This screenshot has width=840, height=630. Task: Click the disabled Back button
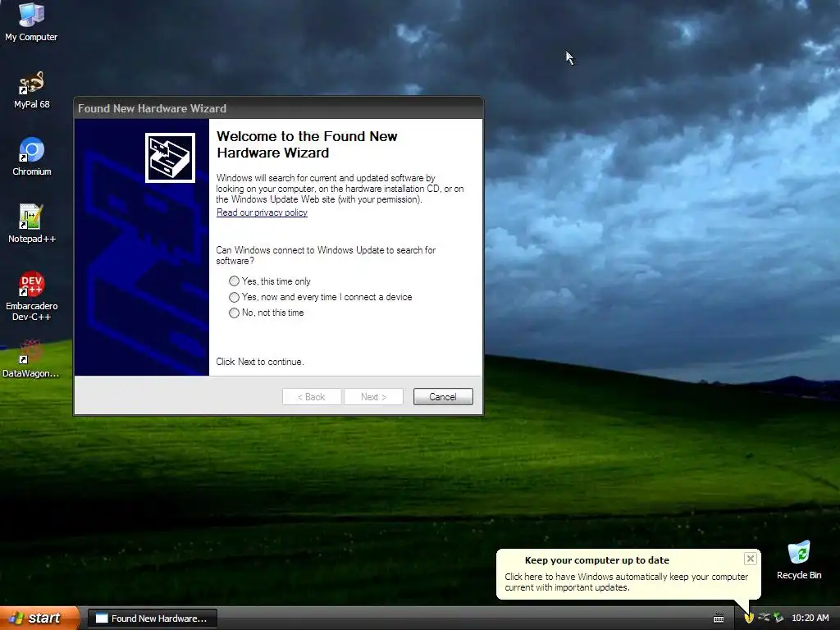[x=312, y=397]
